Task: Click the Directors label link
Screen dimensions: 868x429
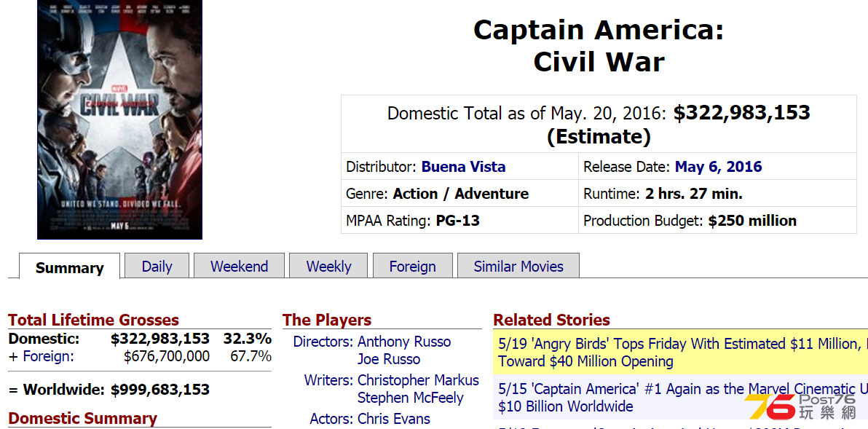Action: 323,342
